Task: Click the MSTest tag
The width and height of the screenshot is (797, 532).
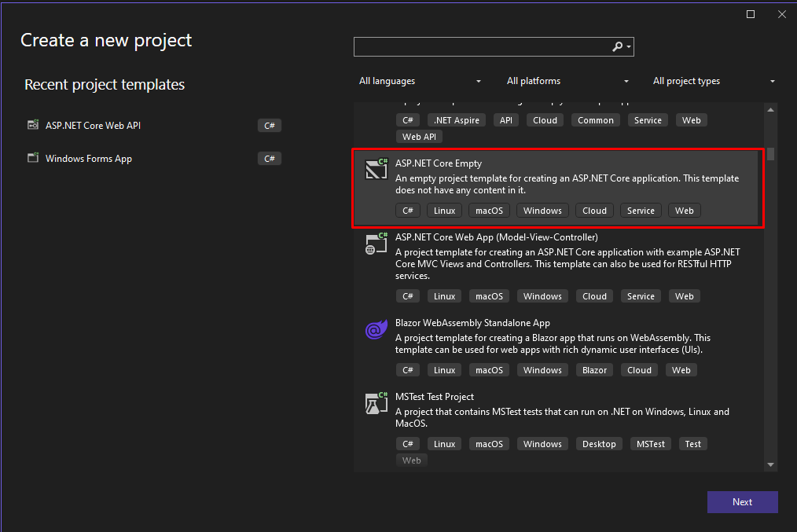Action: [651, 444]
